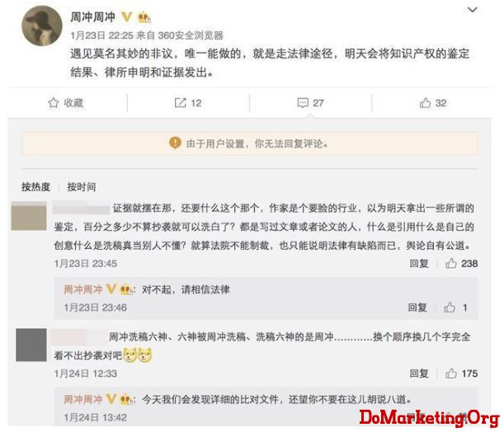504x432 pixels.
Task: Like the second comment showing 175
Action: coord(451,373)
